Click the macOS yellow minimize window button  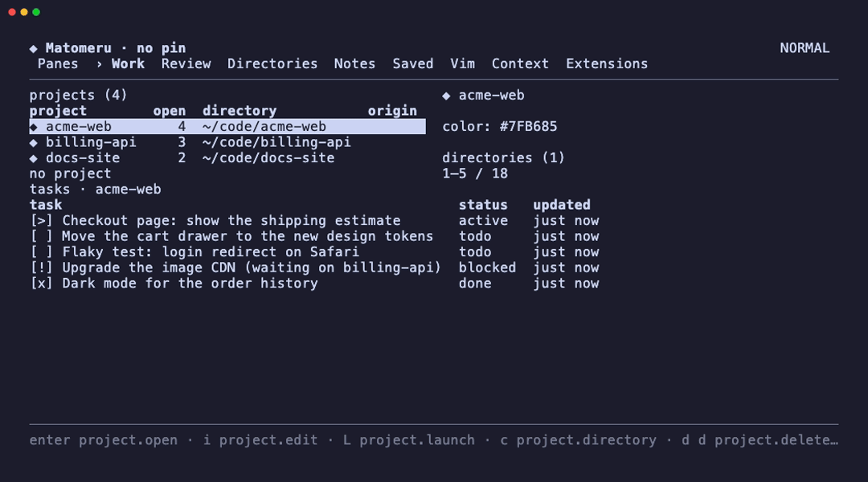click(24, 12)
